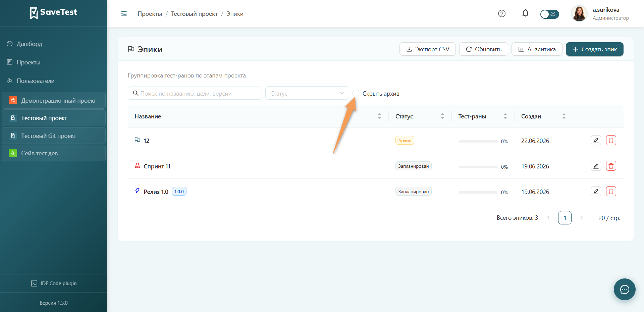Select Демонстрационный проект in the sidebar
644x312 pixels.
pos(54,101)
